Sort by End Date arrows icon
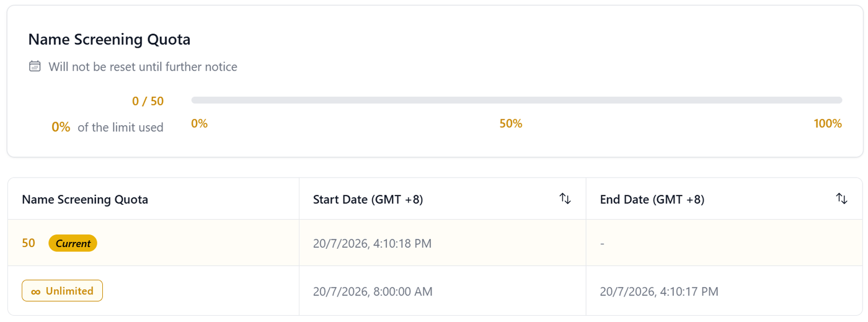The height and width of the screenshot is (322, 868). 841,199
